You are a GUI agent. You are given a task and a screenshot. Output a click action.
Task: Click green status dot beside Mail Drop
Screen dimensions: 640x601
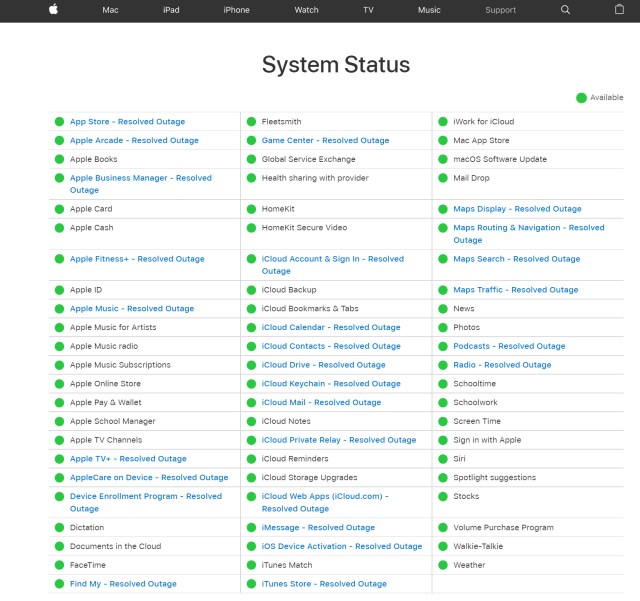(x=443, y=178)
